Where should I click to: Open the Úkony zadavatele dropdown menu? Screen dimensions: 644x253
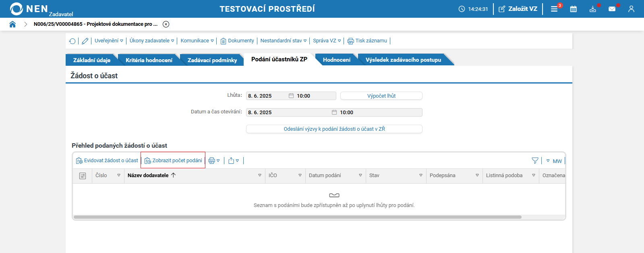152,41
